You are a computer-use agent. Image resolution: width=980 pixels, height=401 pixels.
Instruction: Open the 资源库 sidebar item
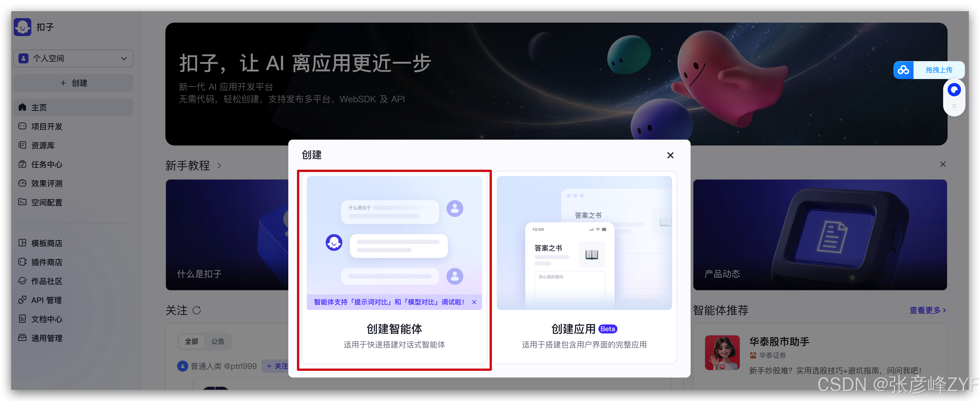pyautogui.click(x=43, y=145)
